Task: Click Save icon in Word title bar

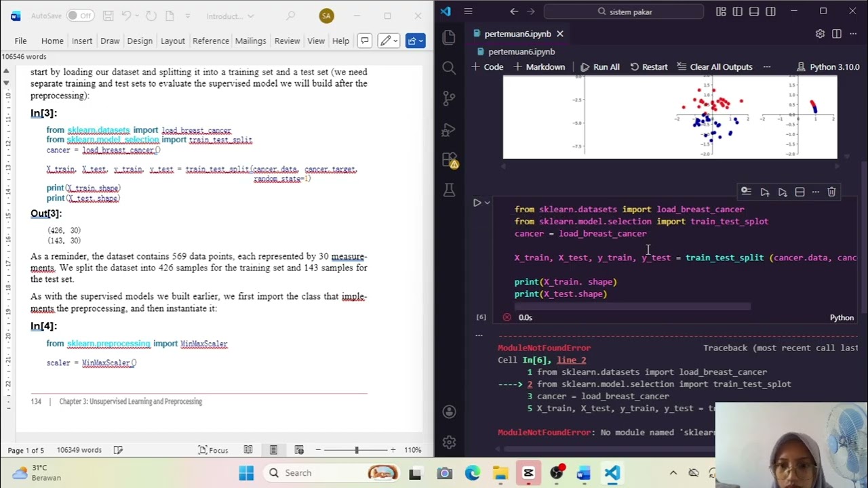Action: tap(108, 16)
